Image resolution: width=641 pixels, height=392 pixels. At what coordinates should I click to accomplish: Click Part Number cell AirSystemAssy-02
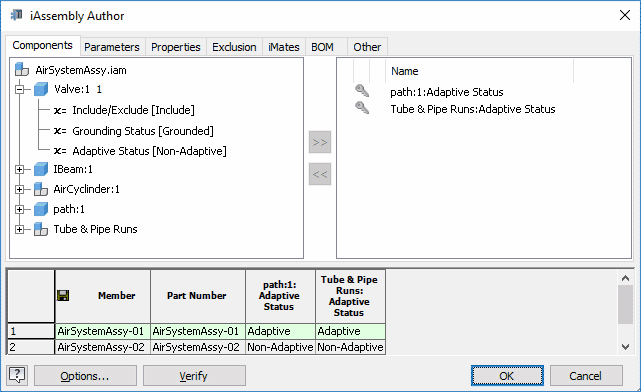198,347
